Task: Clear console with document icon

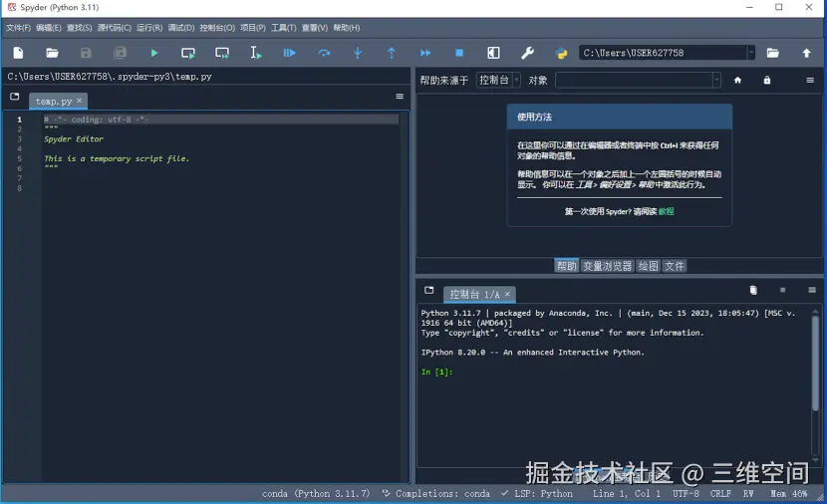Action: pyautogui.click(x=753, y=290)
